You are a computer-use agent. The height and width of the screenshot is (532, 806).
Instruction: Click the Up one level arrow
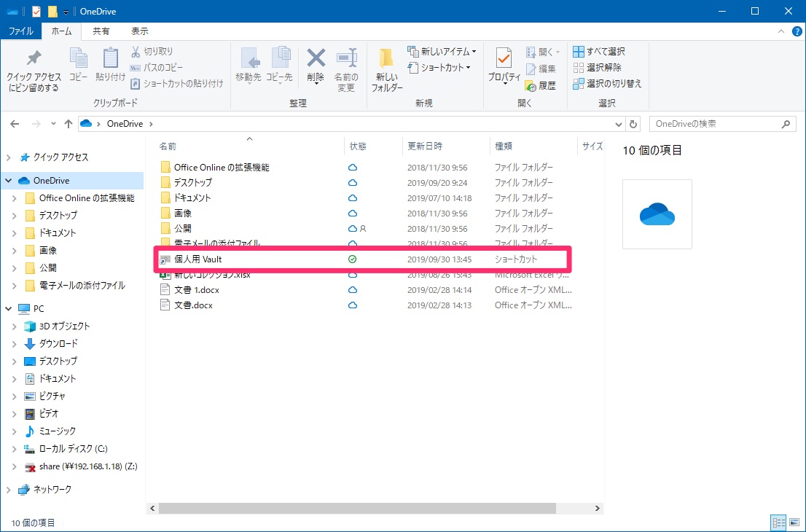point(69,124)
